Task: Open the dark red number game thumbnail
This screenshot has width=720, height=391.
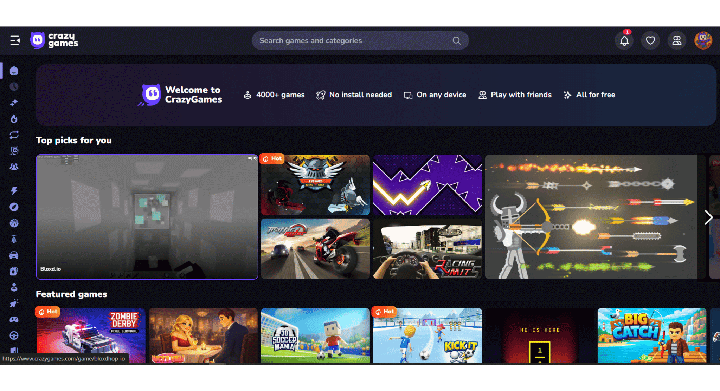Action: (540, 335)
